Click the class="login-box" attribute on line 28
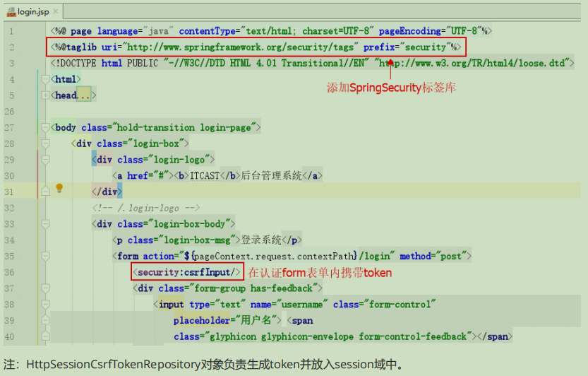The image size is (588, 376). click(x=140, y=143)
